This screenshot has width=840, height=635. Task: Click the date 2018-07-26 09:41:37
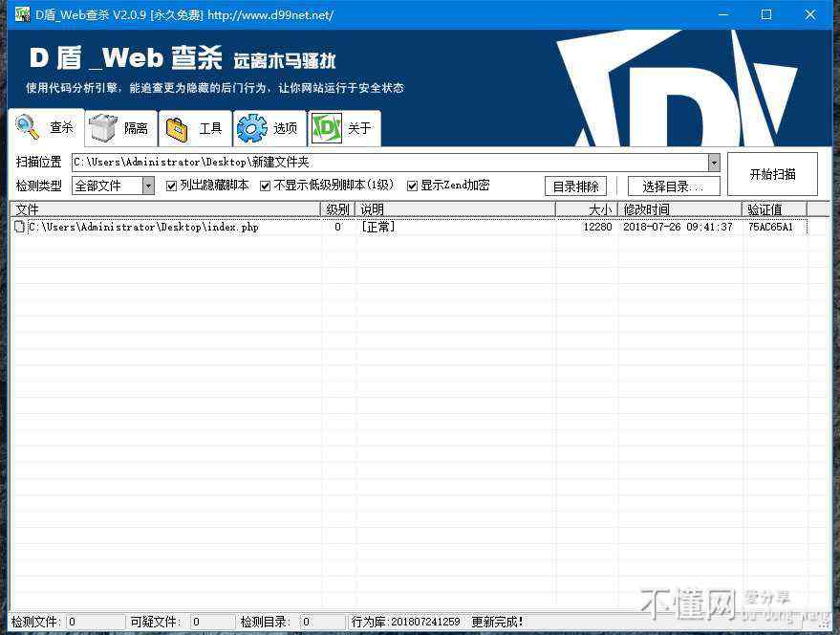[x=678, y=227]
